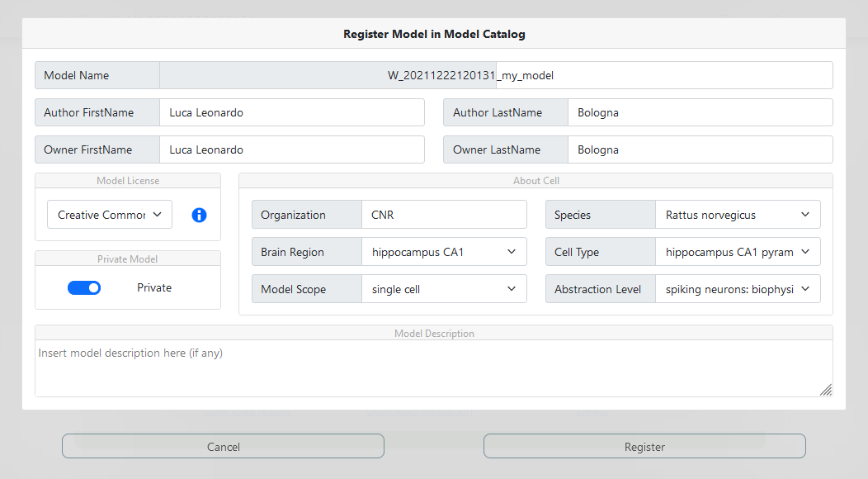The width and height of the screenshot is (868, 479).
Task: Expand the Model Scope dropdown
Action: (x=444, y=289)
